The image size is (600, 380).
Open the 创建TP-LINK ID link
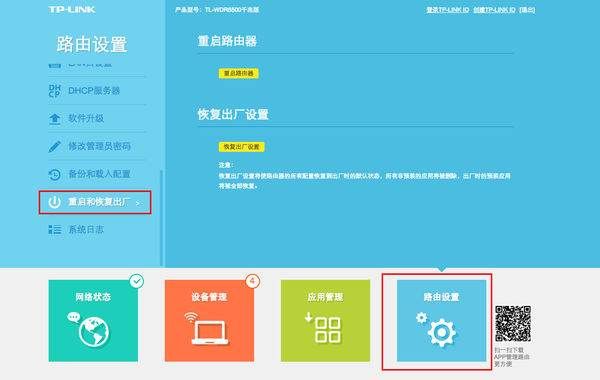click(494, 10)
